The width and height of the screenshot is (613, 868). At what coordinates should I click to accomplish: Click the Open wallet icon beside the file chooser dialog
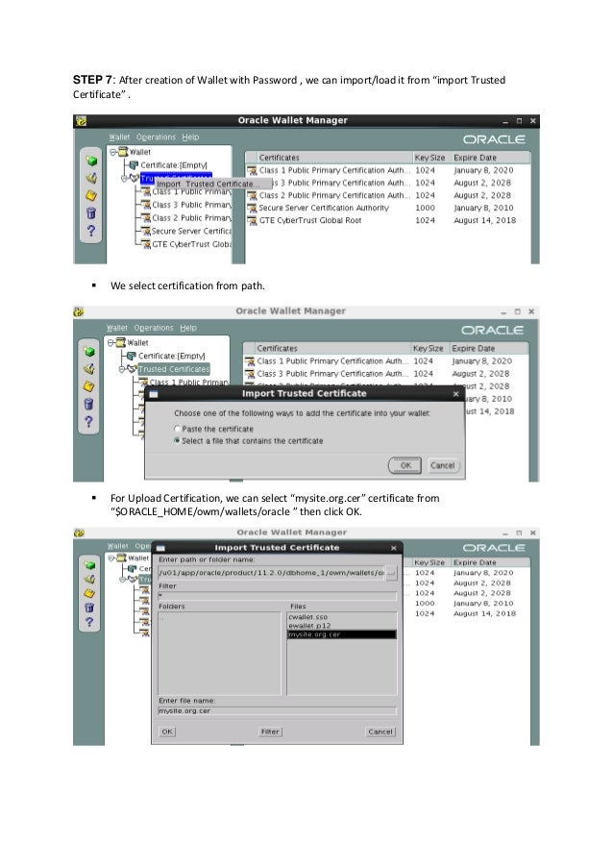89,579
